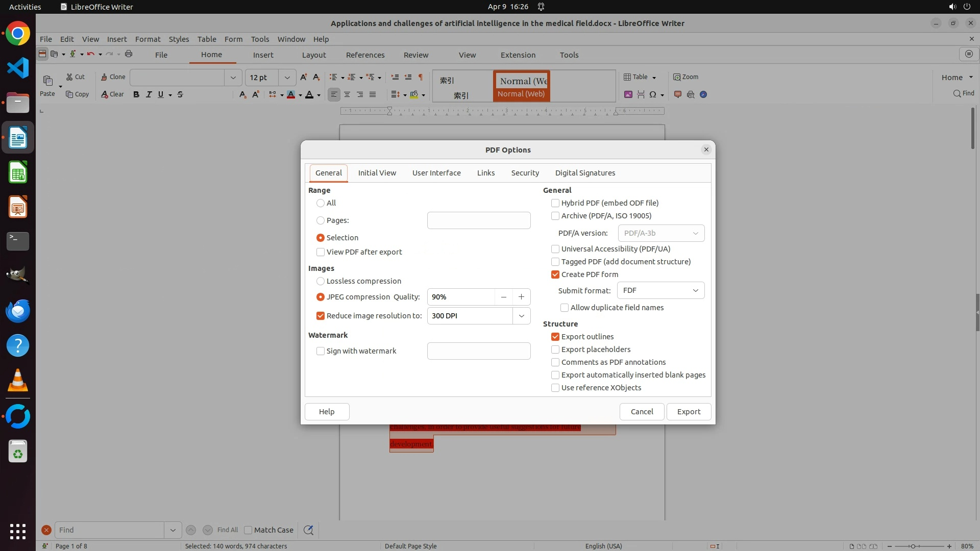Screen dimensions: 980x551
Task: Expand the font size 12 pt dropdown
Action: click(x=287, y=78)
